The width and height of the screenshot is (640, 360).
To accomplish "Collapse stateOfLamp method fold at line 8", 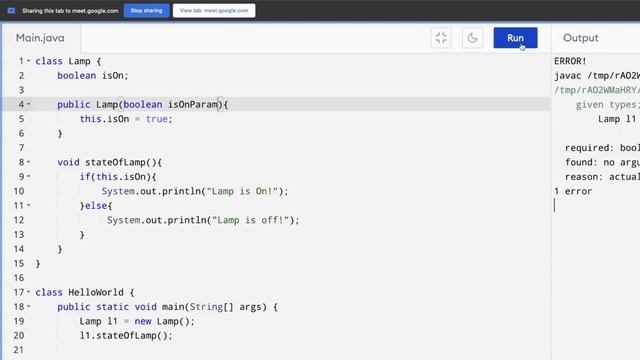I will (x=29, y=162).
